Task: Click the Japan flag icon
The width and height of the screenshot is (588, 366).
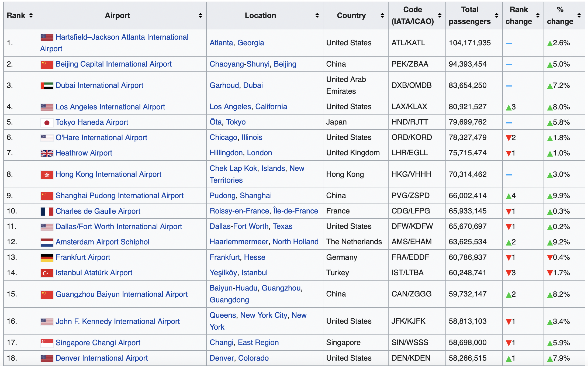Action: [47, 123]
